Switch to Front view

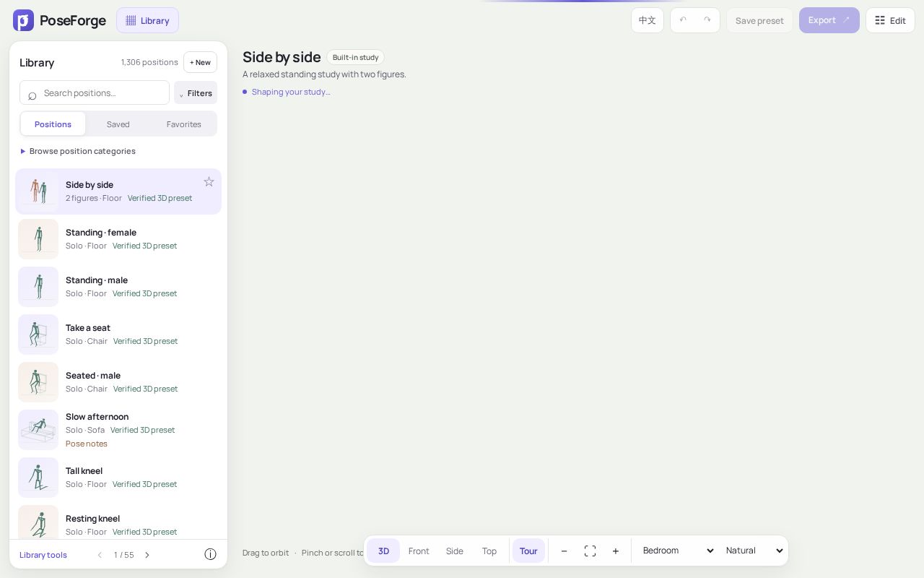[x=419, y=551]
